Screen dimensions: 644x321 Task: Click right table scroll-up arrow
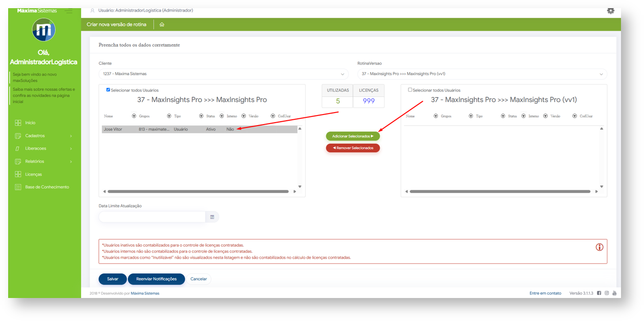click(602, 128)
